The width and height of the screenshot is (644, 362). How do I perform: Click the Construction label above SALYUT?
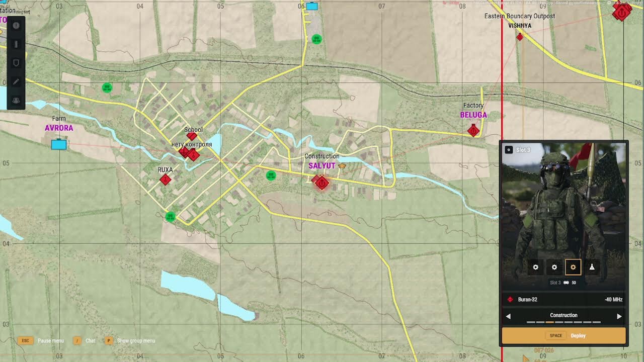click(322, 156)
